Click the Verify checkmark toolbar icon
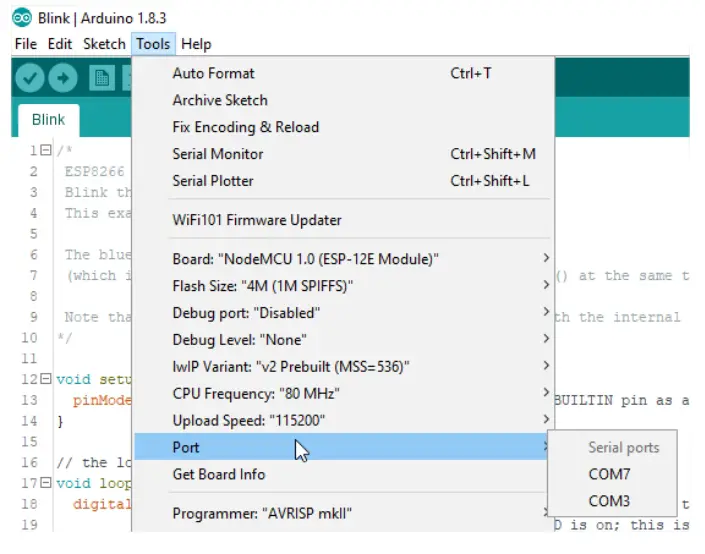This screenshot has width=705, height=554. coord(30,78)
